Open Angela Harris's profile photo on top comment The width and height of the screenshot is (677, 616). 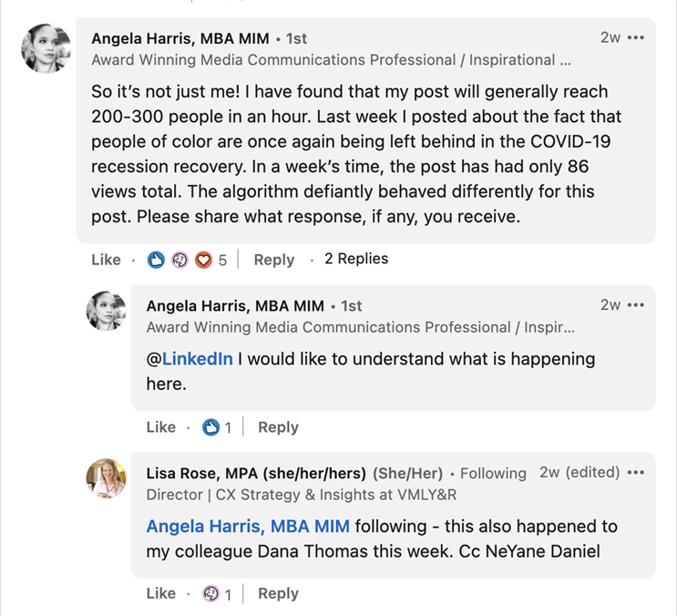(46, 49)
